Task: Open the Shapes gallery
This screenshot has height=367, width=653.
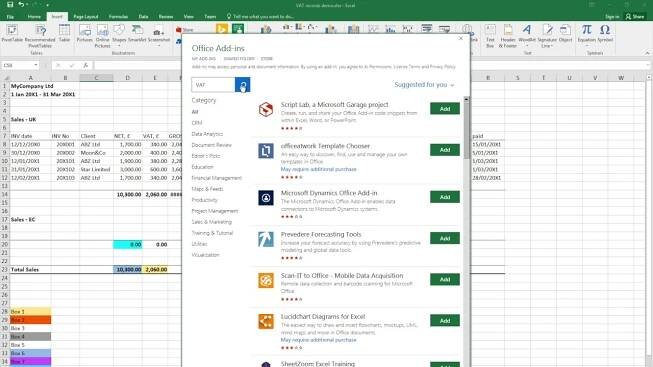Action: click(119, 34)
